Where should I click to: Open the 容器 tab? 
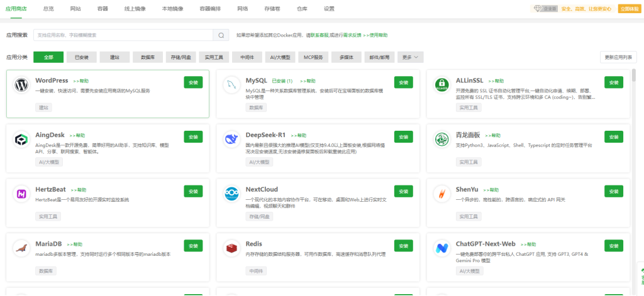point(103,9)
